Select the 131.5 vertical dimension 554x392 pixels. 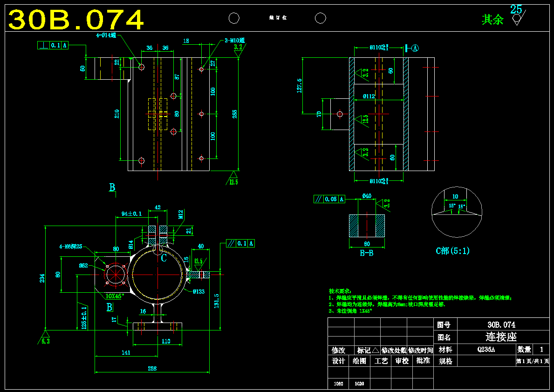tap(216, 301)
